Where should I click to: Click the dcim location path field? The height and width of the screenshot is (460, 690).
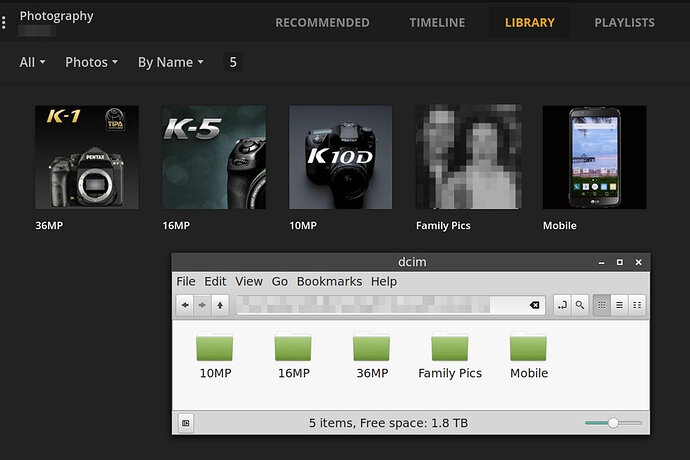(391, 305)
